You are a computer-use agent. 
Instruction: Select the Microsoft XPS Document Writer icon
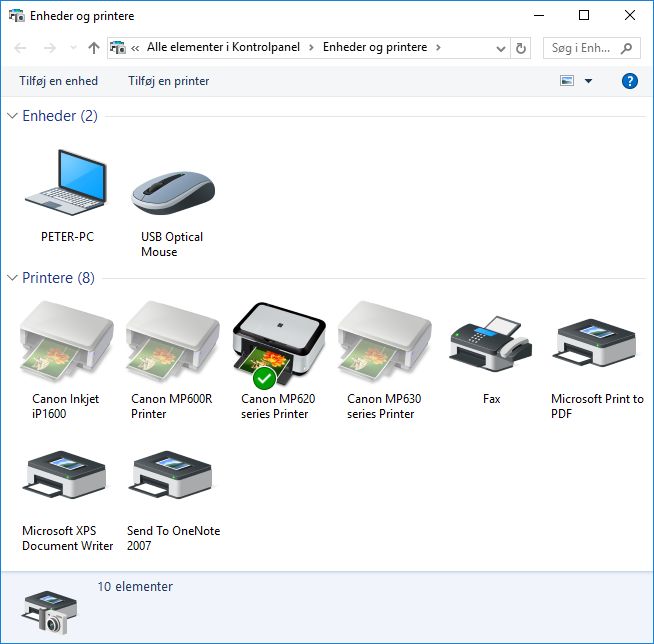coord(66,475)
